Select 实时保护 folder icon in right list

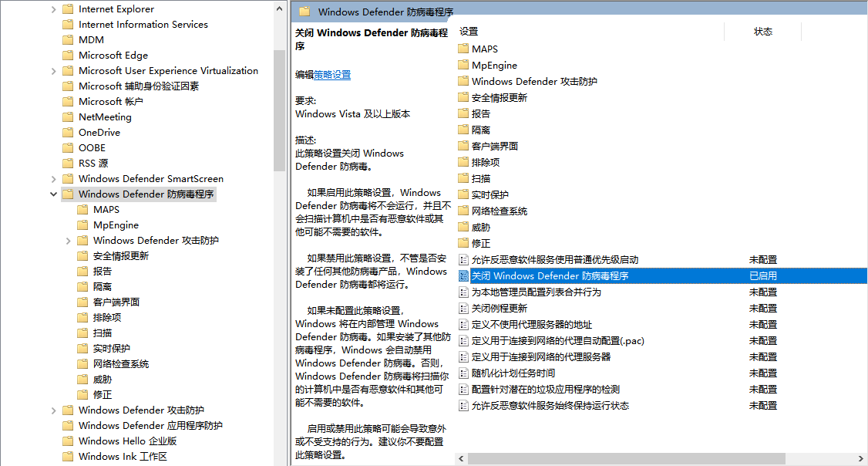pyautogui.click(x=463, y=194)
